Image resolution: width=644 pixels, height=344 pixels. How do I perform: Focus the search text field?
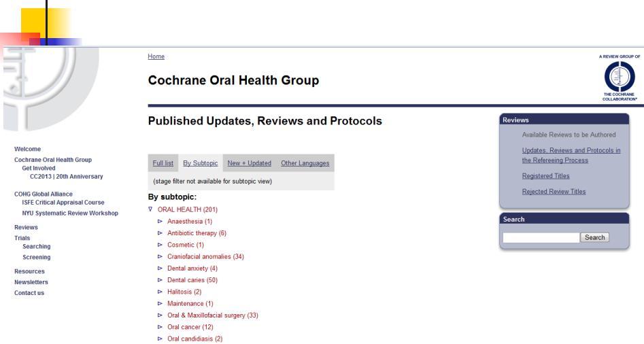[541, 237]
